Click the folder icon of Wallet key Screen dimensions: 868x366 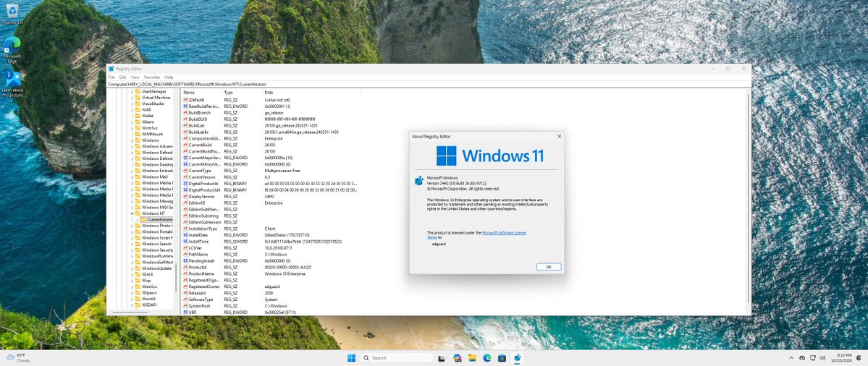pos(138,116)
